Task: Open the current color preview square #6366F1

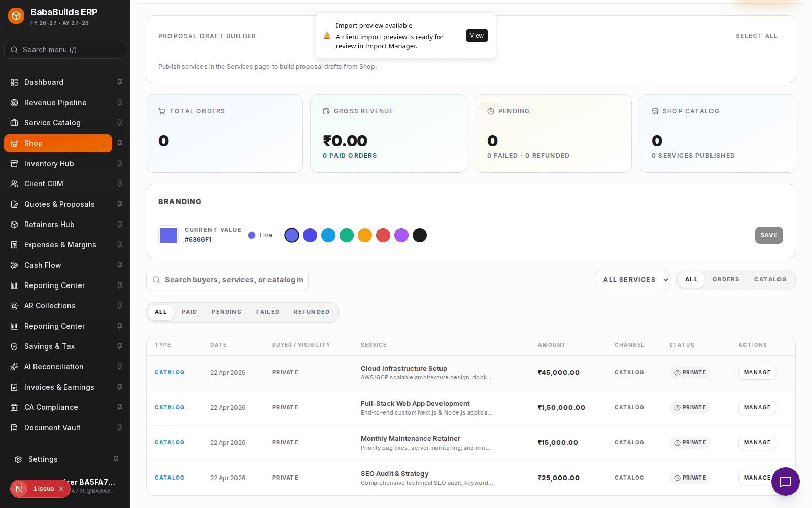Action: tap(168, 235)
